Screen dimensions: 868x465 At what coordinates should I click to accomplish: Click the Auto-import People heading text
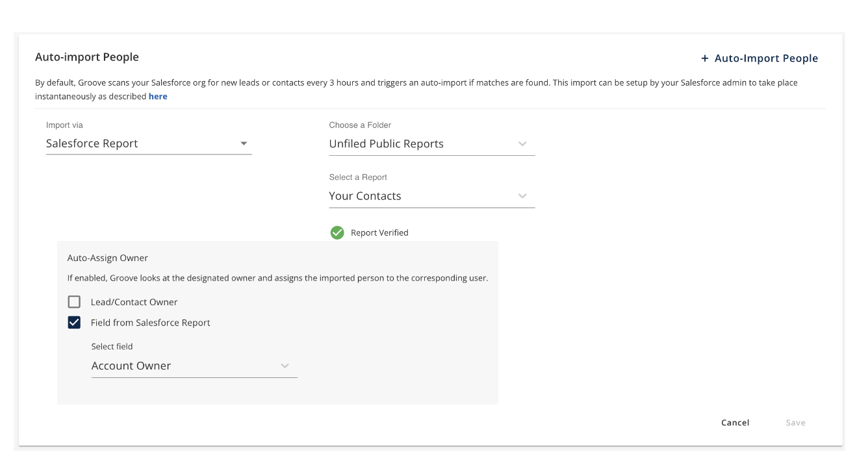(x=87, y=57)
